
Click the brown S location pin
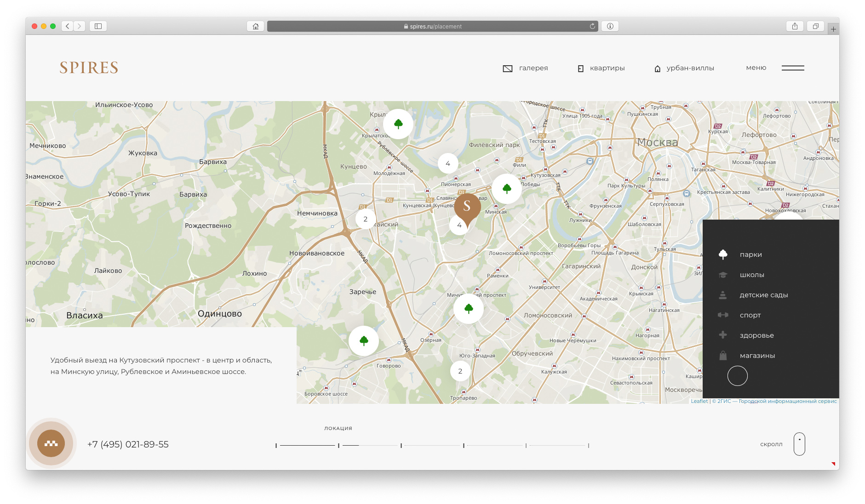tap(467, 208)
